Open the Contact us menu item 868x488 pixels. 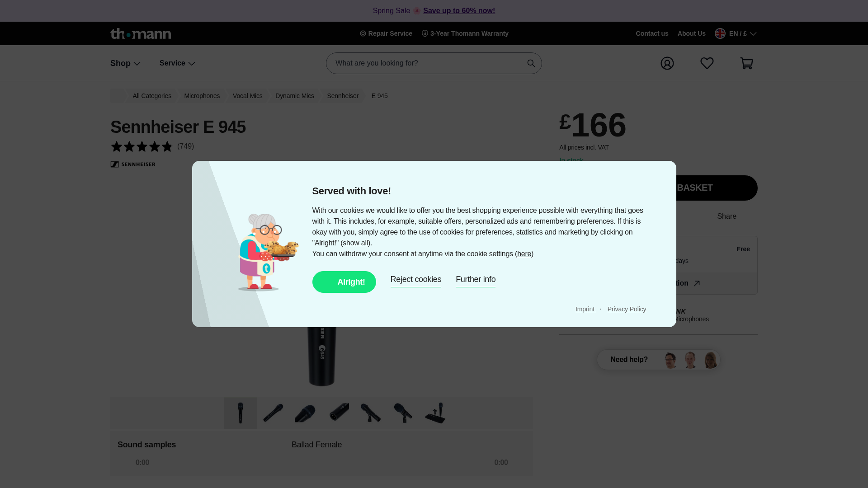[x=652, y=33]
